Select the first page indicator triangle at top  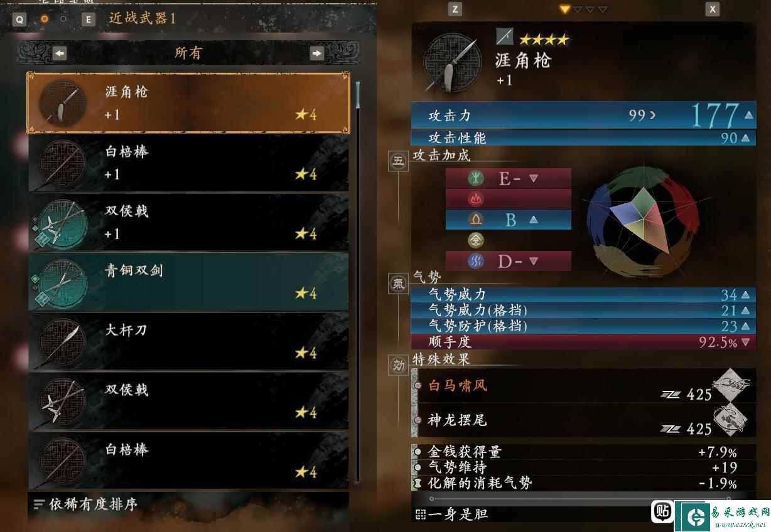tap(565, 9)
